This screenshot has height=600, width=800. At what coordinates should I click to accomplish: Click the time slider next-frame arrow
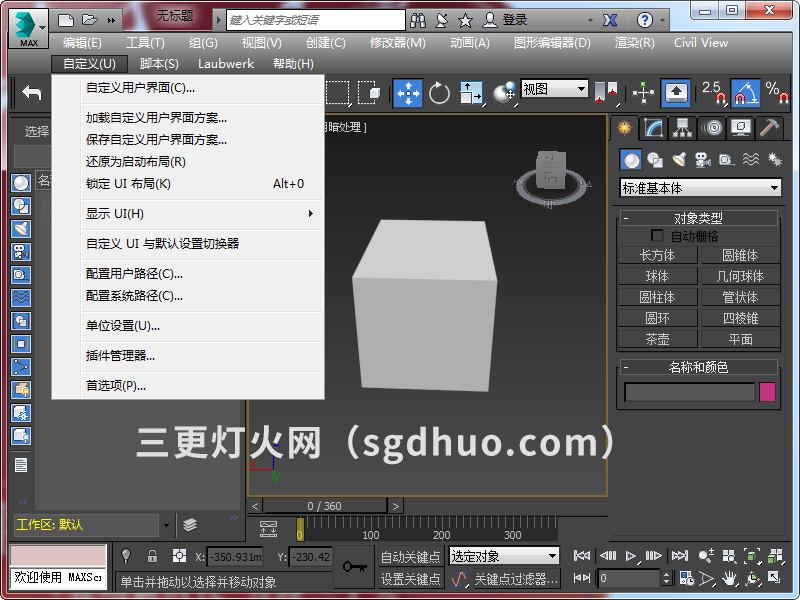tap(395, 506)
